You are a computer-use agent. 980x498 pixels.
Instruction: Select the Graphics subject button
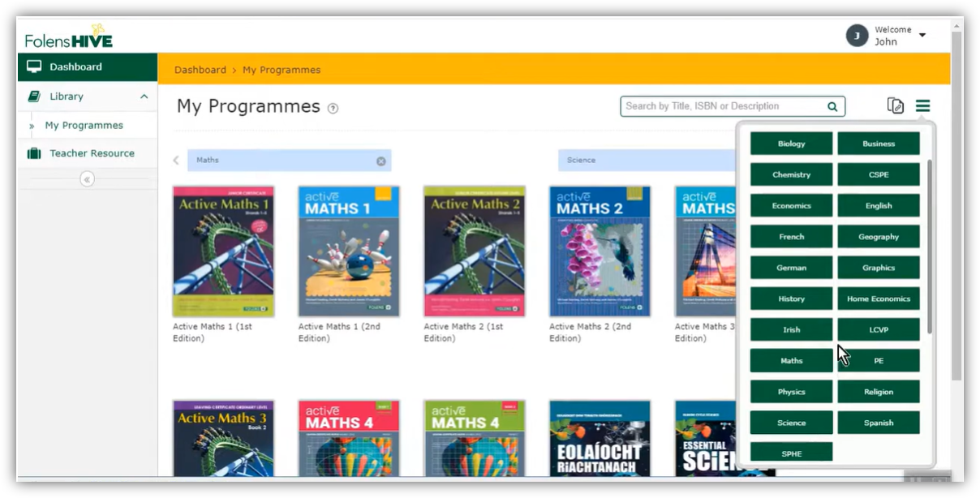click(x=879, y=268)
